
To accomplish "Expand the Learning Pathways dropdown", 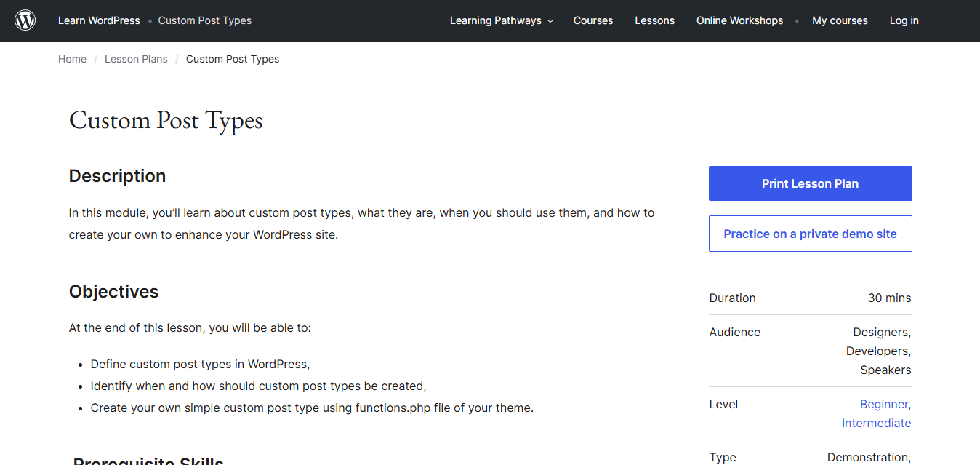I will pyautogui.click(x=495, y=20).
